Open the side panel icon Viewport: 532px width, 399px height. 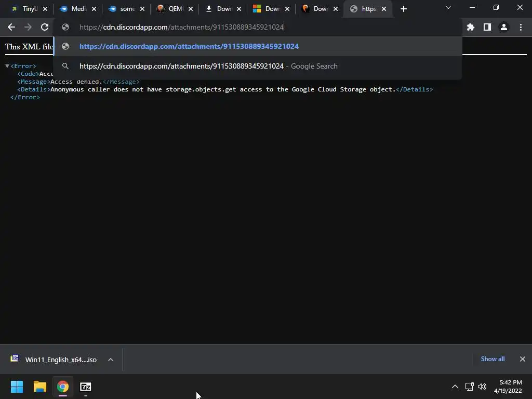[x=487, y=27]
